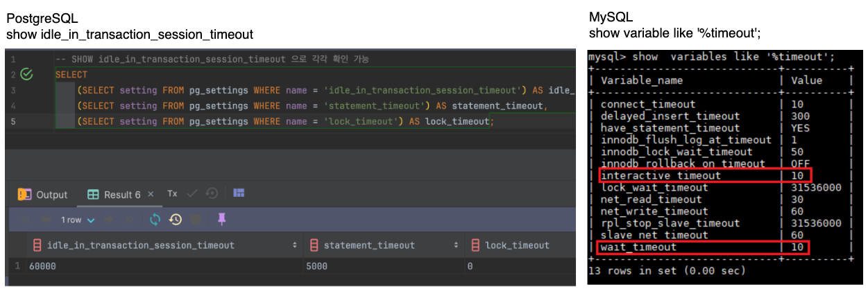This screenshot has height=291, width=868.
Task: Open the 1 row page size dropdown
Action: (x=78, y=220)
